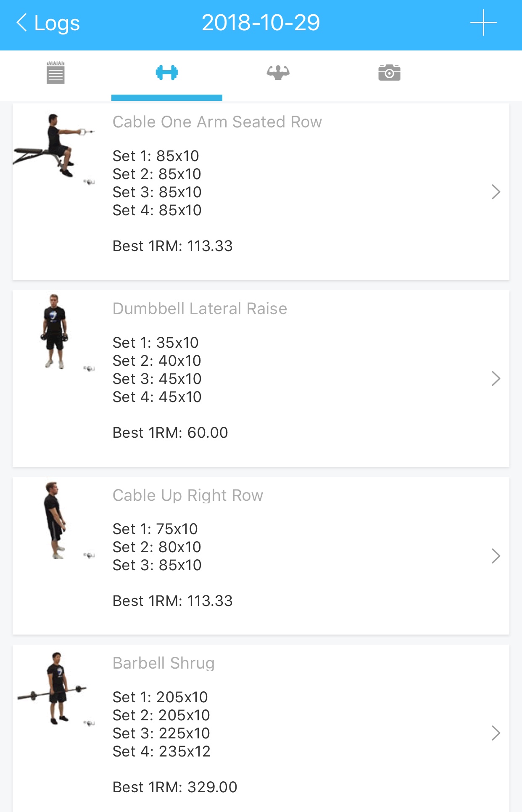522x812 pixels.
Task: Expand Cable Up Right Row entry
Action: [x=496, y=556]
